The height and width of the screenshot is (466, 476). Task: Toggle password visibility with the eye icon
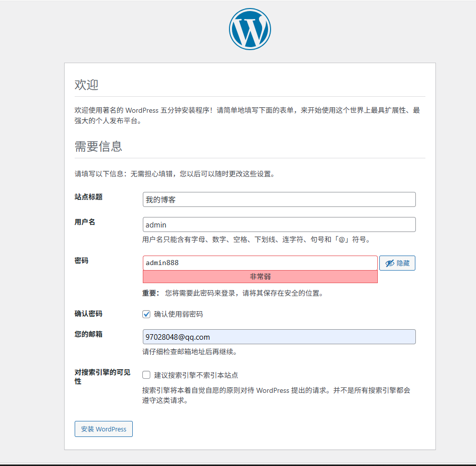[x=397, y=263]
